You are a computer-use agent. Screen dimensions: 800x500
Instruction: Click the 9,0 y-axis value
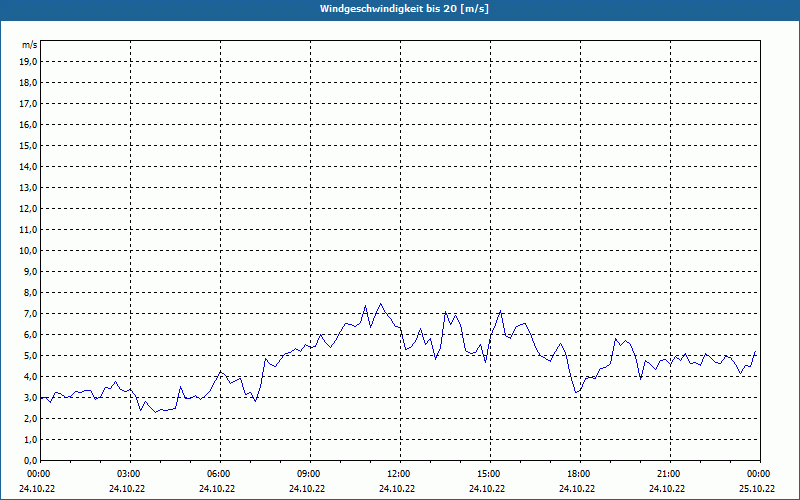point(30,271)
